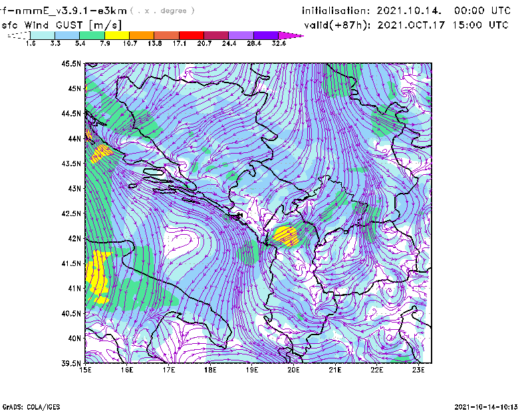Screen dimensions: 532x411
Task: Click the yellow 7.9-10.7 legend swatch
Action: pyautogui.click(x=117, y=35)
